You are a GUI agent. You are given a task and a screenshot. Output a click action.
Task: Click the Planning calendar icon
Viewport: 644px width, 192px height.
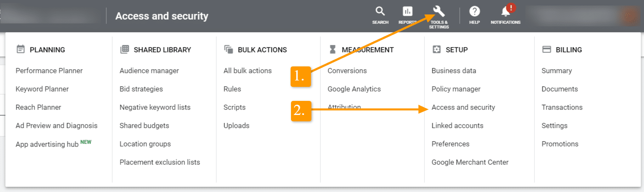[x=20, y=49]
